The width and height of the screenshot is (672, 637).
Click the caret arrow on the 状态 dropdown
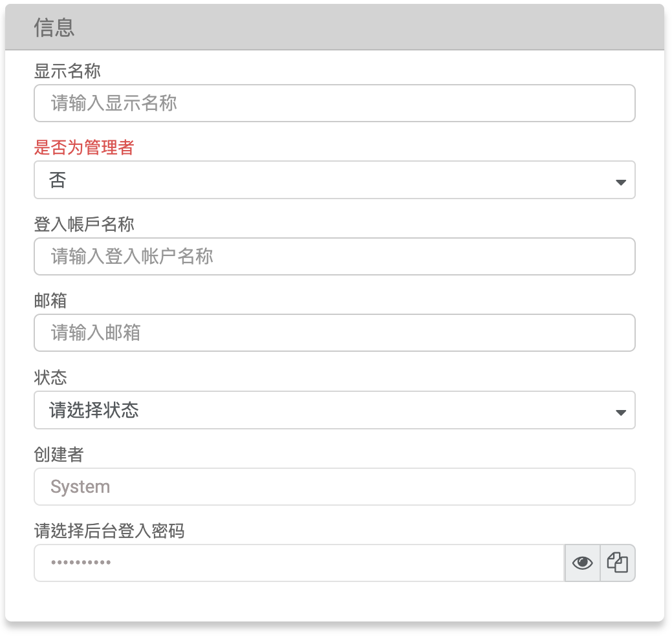click(620, 412)
